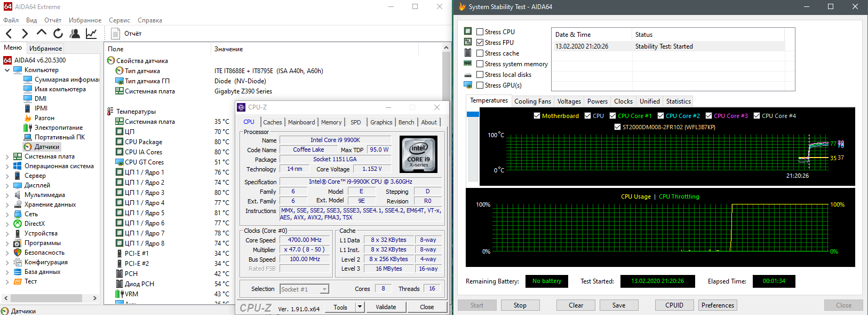The image size is (868, 315).
Task: Enable the Stress cache checkbox
Action: click(x=480, y=53)
